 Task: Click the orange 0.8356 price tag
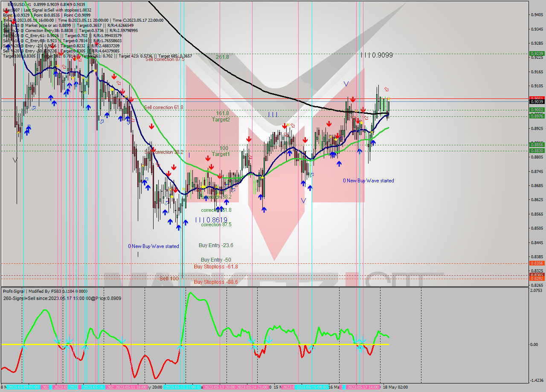point(537,263)
